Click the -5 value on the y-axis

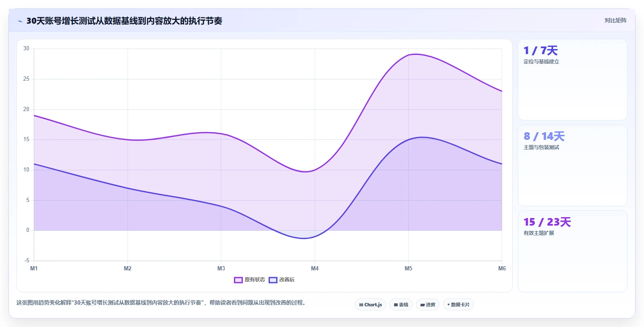coord(27,261)
